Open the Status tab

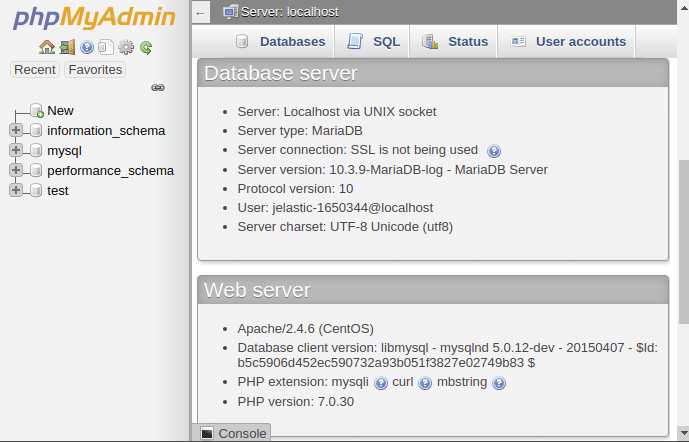[454, 42]
